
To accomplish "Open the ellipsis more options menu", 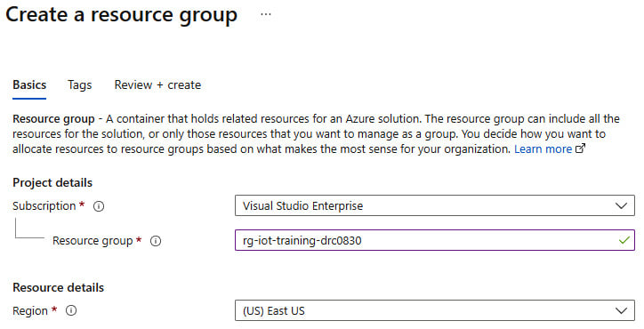I will pos(266,15).
